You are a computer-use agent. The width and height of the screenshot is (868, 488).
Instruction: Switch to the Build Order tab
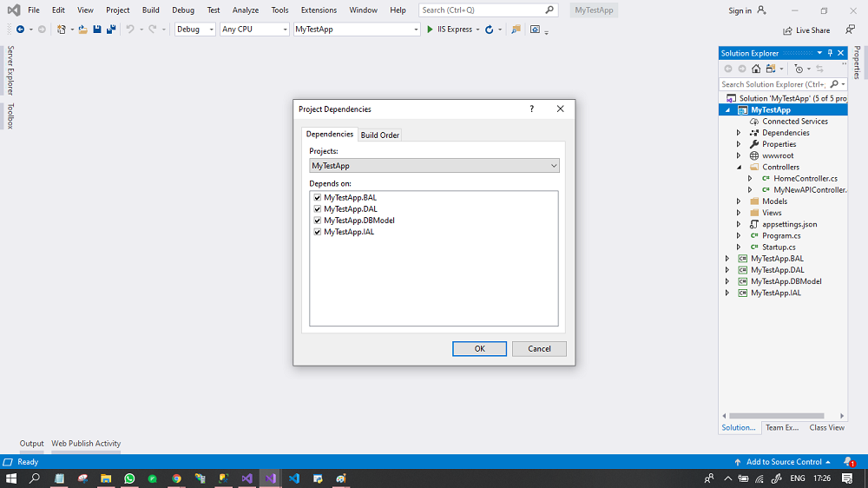[x=380, y=135]
